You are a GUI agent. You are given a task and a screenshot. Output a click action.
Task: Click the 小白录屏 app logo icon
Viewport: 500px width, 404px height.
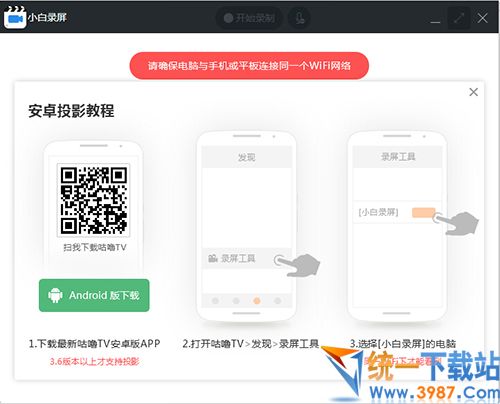(x=15, y=17)
